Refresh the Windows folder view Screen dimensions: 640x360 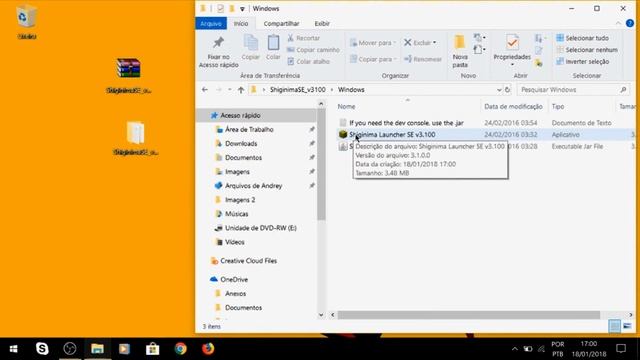[x=507, y=90]
